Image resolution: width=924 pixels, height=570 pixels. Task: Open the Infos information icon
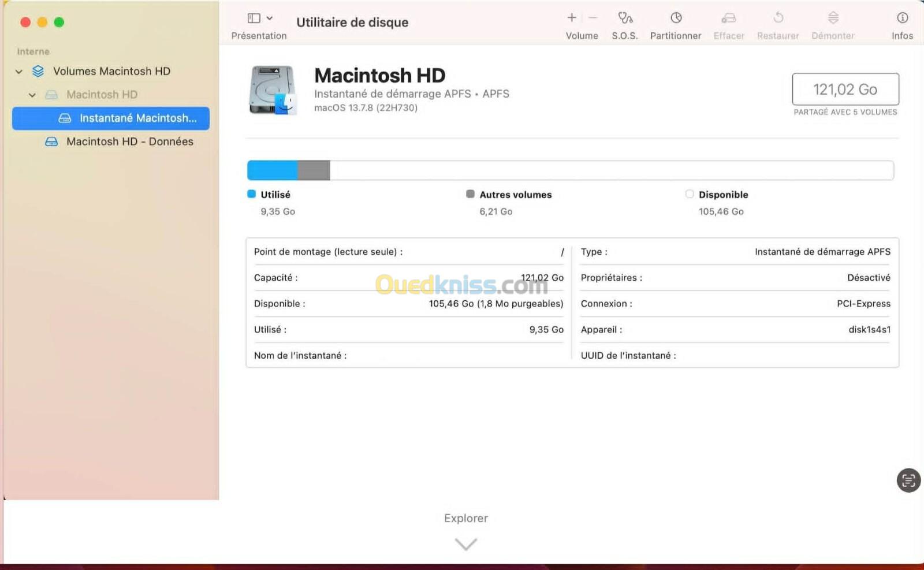coord(902,18)
